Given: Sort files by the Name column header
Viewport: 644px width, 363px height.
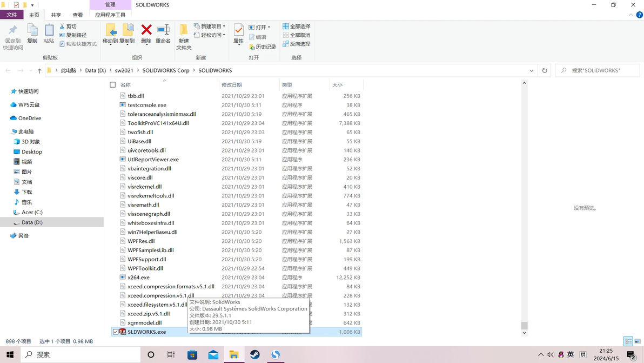Looking at the screenshot, I should [125, 85].
